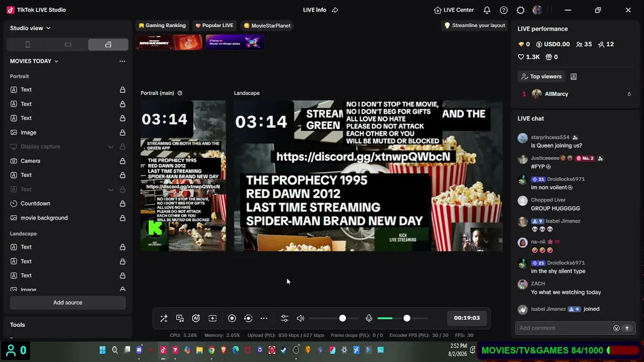
Task: Open more options ellipsis in bottom toolbar
Action: [264, 318]
